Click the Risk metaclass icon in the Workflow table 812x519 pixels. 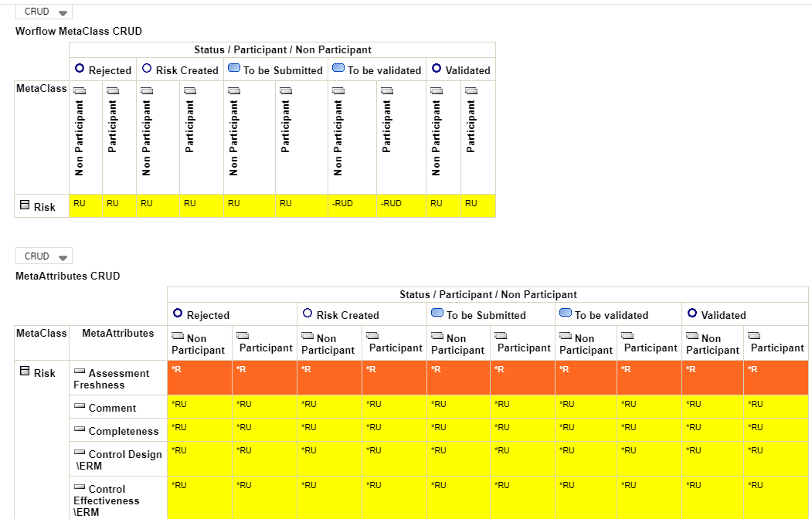pyautogui.click(x=25, y=205)
